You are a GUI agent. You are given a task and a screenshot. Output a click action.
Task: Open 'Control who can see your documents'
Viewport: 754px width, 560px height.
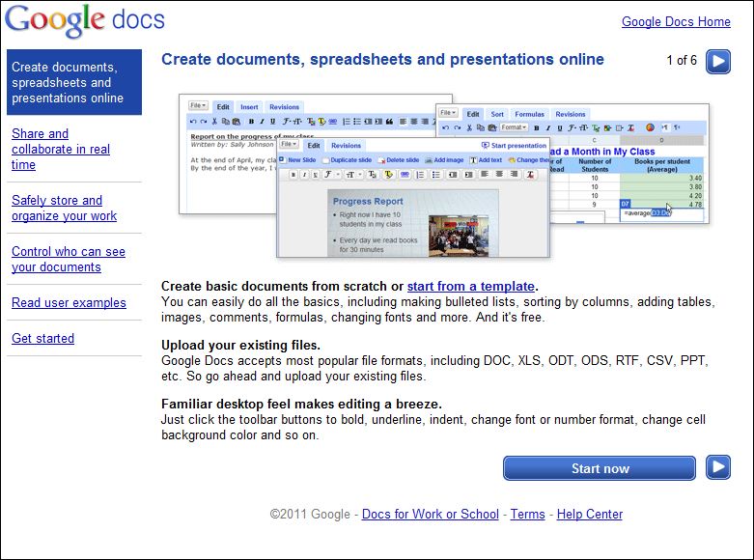69,260
